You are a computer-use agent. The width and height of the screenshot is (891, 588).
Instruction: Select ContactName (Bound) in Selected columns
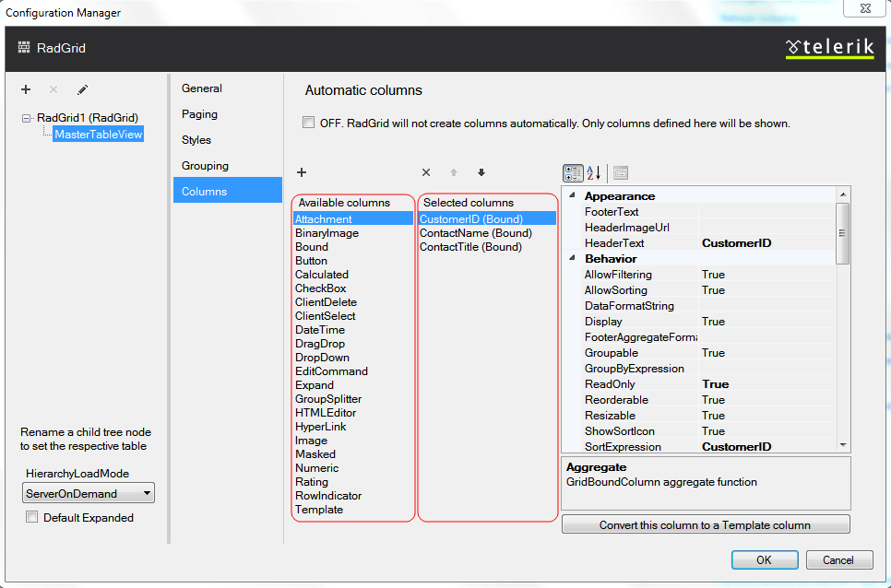pyautogui.click(x=473, y=233)
